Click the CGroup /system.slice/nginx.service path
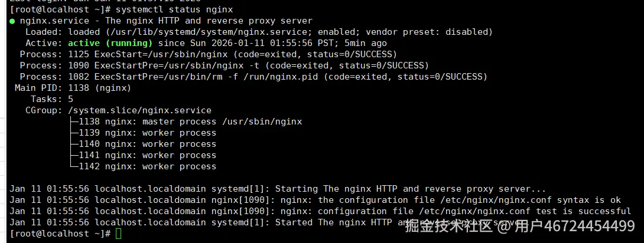The width and height of the screenshot is (644, 243). 139,110
